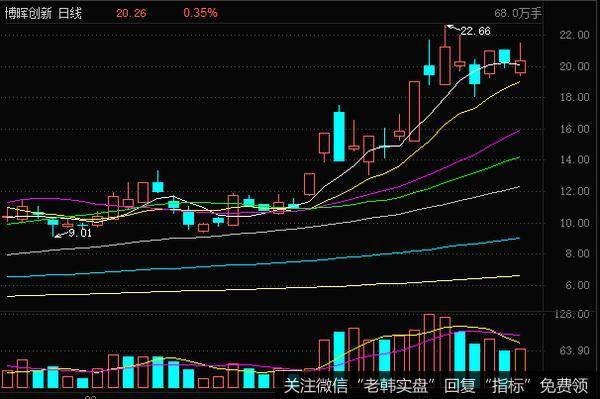The height and width of the screenshot is (399, 600).
Task: Click the 日线 period label
Action: 70,13
